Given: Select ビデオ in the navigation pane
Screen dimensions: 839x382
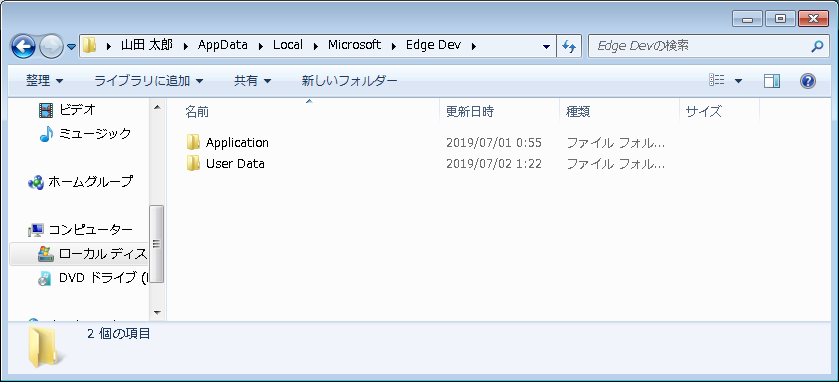Looking at the screenshot, I should (77, 110).
